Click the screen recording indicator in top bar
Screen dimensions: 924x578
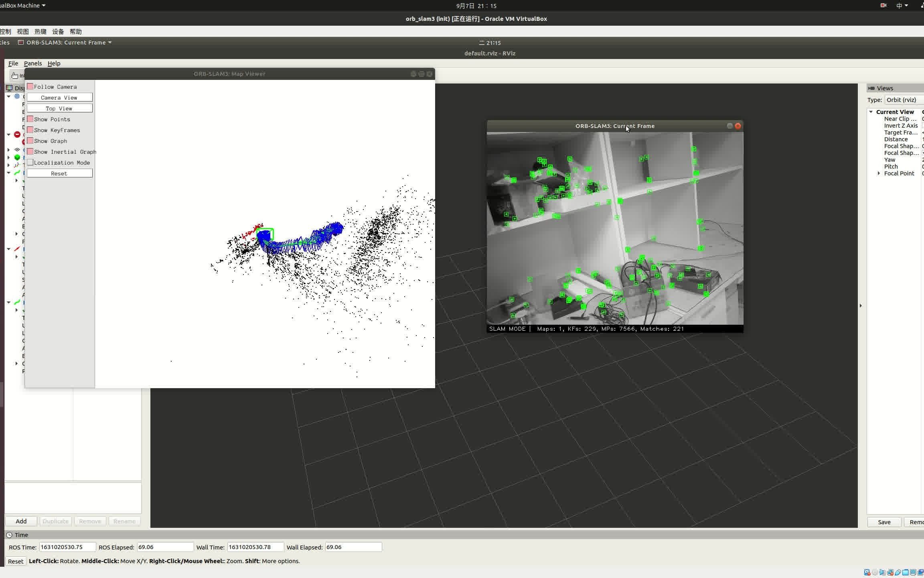pos(883,6)
